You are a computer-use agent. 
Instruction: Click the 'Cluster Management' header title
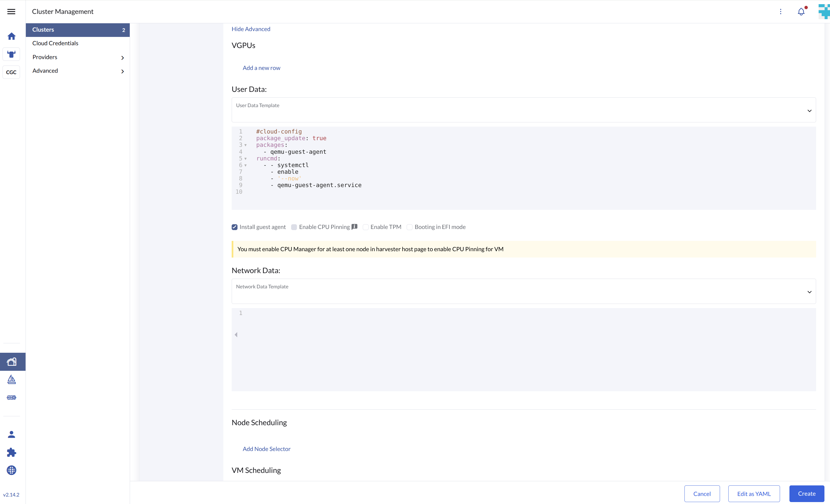(63, 11)
